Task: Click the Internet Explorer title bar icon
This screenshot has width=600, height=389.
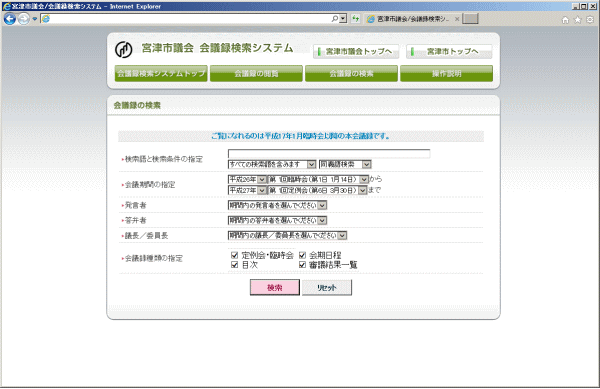Action: tap(6, 6)
